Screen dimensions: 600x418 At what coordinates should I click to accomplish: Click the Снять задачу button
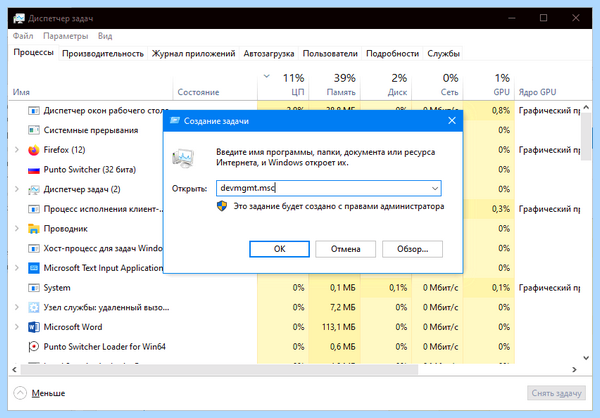tap(556, 393)
